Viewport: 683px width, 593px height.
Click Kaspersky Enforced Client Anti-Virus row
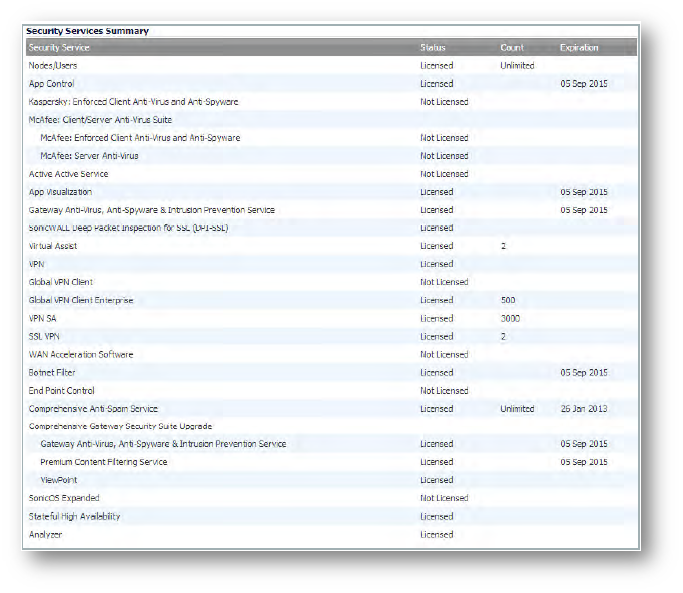click(x=133, y=102)
